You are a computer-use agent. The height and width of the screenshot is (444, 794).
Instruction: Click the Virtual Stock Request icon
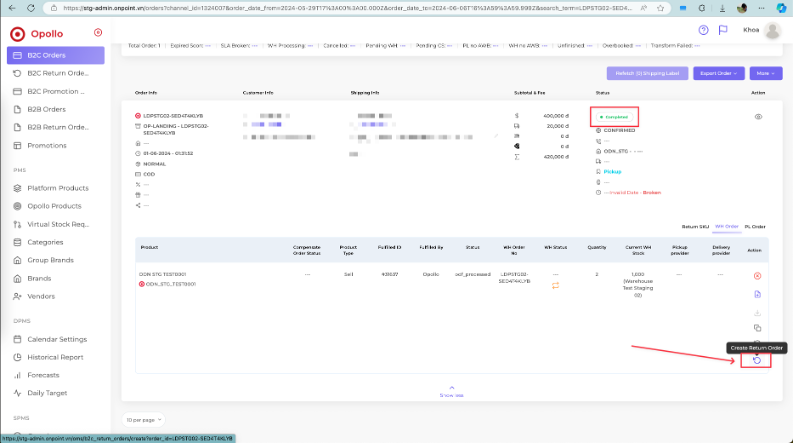tap(17, 224)
